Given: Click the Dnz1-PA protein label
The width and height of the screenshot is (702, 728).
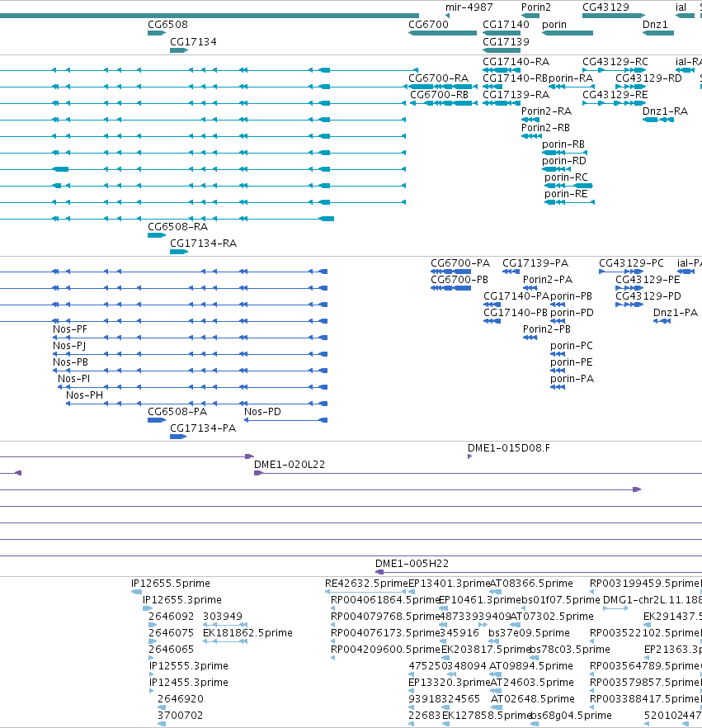Looking at the screenshot, I should pos(676,313).
